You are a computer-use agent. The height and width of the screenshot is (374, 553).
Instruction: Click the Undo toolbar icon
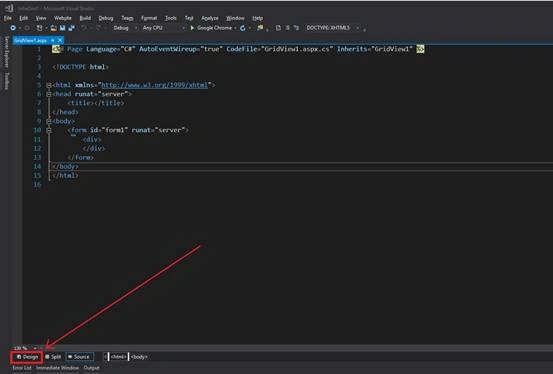pyautogui.click(x=84, y=28)
